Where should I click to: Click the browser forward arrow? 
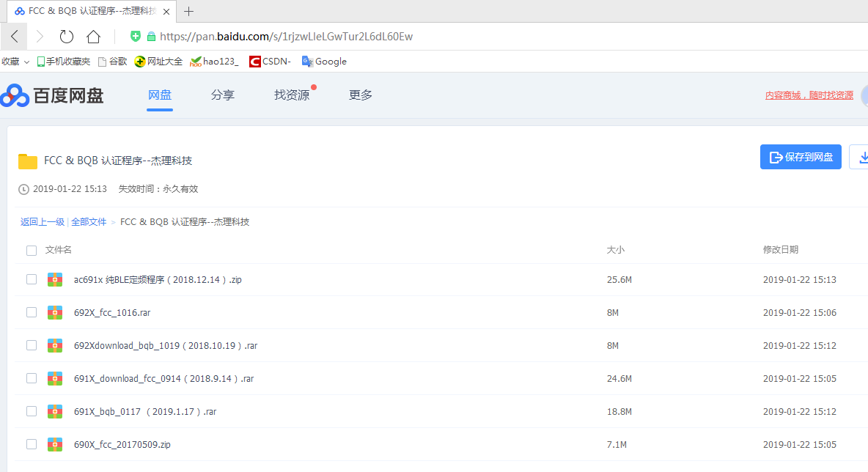(40, 37)
